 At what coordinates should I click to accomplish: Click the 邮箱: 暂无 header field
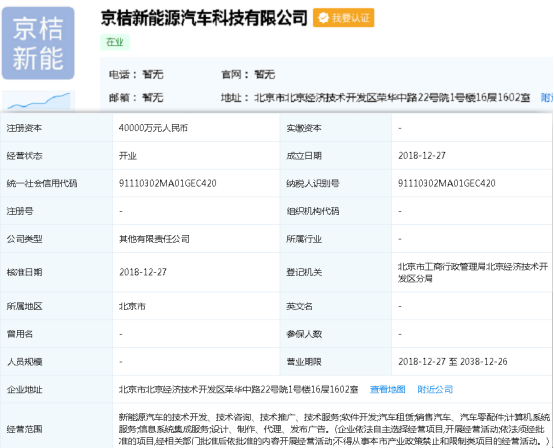(136, 98)
